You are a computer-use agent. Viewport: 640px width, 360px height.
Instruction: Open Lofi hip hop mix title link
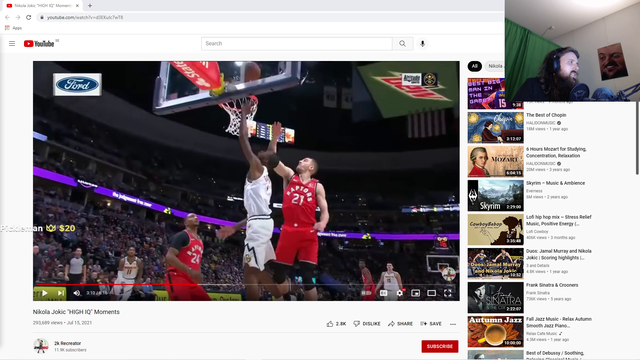point(558,220)
